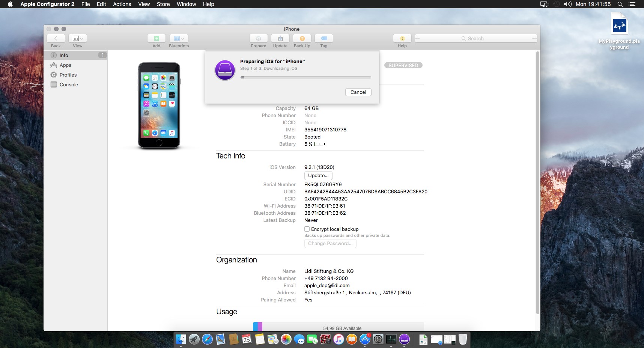Open the Trash in the Dock
644x348 pixels.
pyautogui.click(x=463, y=339)
